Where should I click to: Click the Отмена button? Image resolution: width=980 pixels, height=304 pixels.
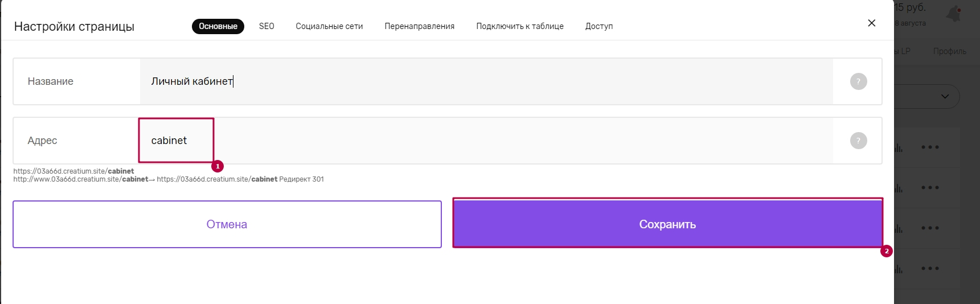tap(227, 224)
